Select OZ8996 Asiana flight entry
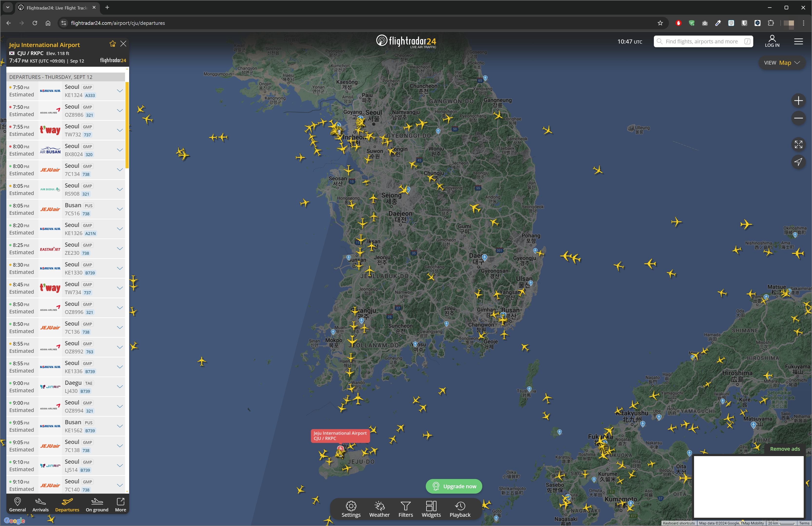This screenshot has height=526, width=812. tap(66, 308)
